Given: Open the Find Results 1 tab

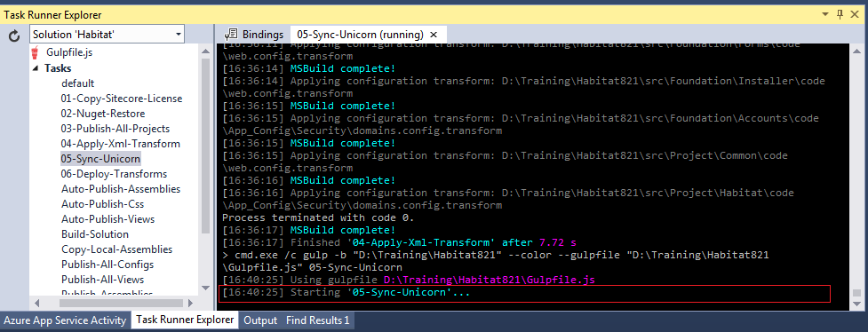Looking at the screenshot, I should click(x=318, y=320).
